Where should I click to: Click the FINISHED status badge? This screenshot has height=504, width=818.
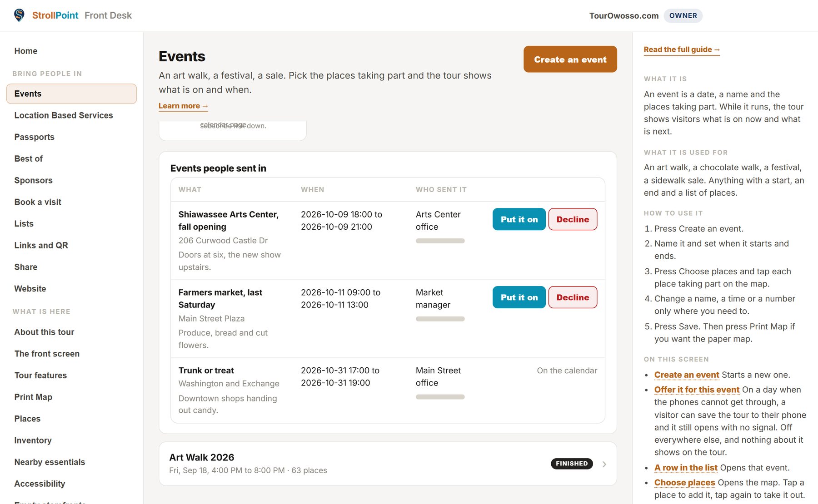click(x=572, y=464)
